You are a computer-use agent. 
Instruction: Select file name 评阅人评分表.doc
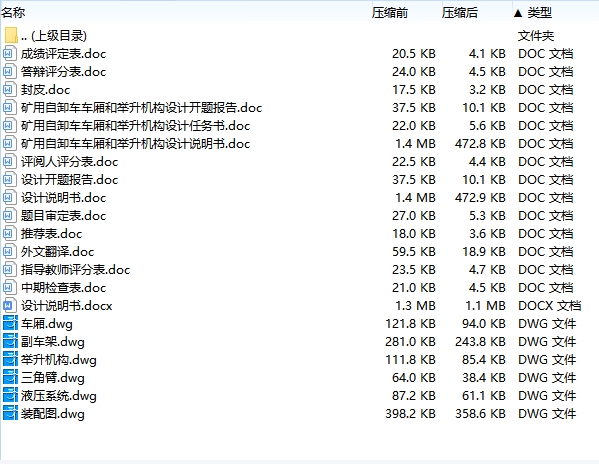[70, 161]
